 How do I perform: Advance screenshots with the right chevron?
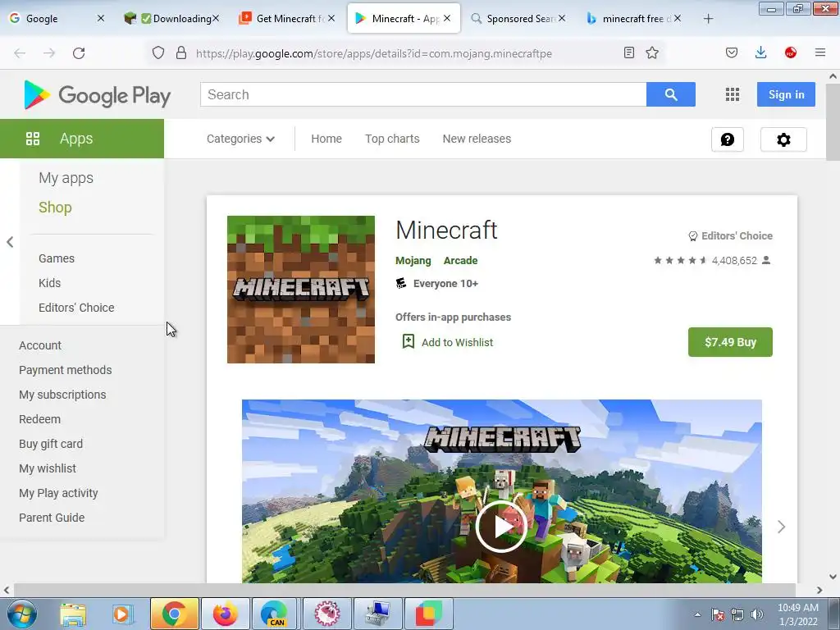[781, 527]
